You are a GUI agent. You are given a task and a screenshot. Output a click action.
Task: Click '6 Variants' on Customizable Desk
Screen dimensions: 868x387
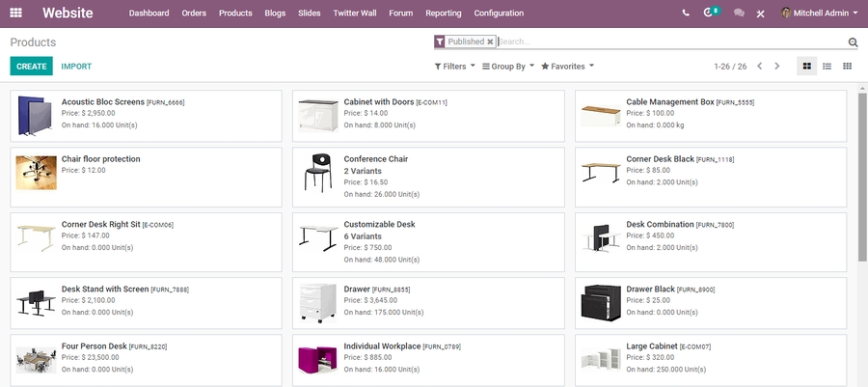point(363,236)
